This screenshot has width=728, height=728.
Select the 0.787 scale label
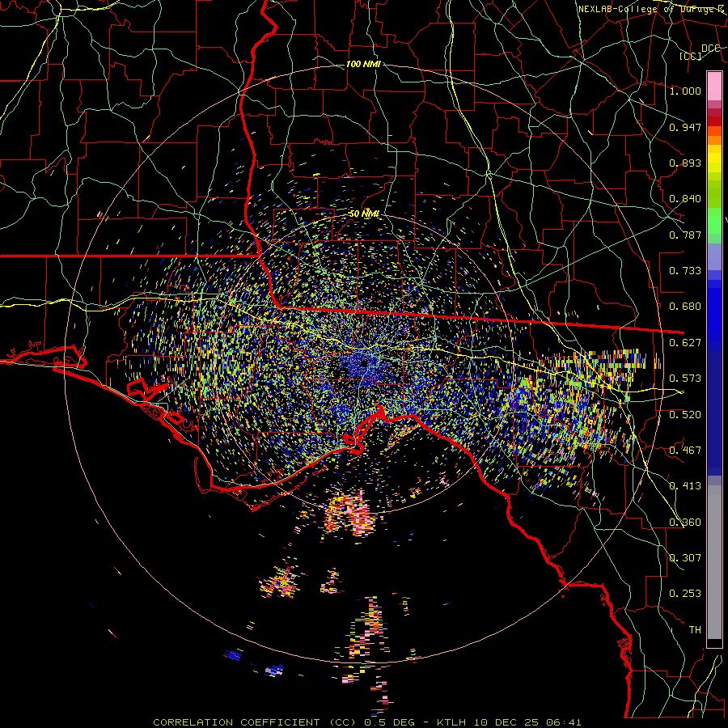pyautogui.click(x=685, y=235)
